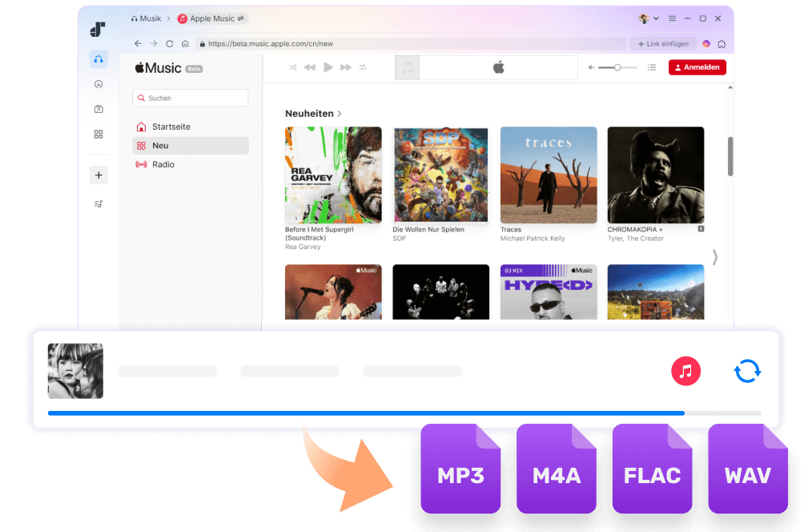Click the red music note icon in conversion bar

pos(685,371)
